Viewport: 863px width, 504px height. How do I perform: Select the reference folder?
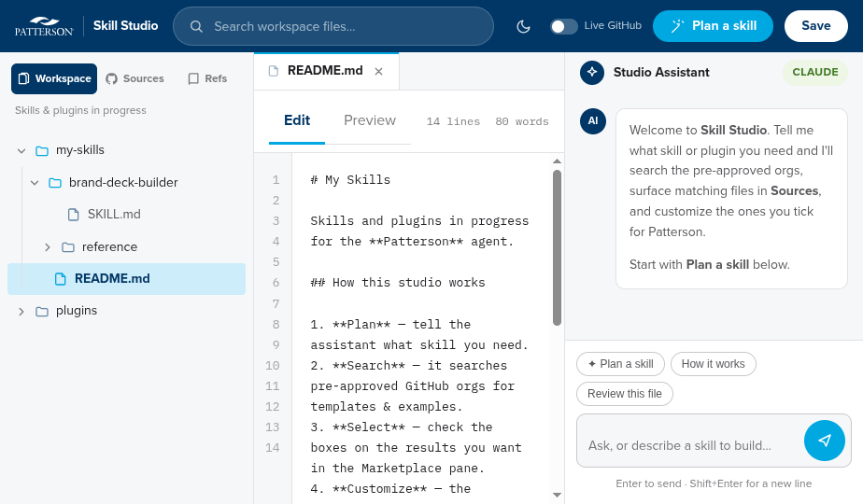coord(127,247)
